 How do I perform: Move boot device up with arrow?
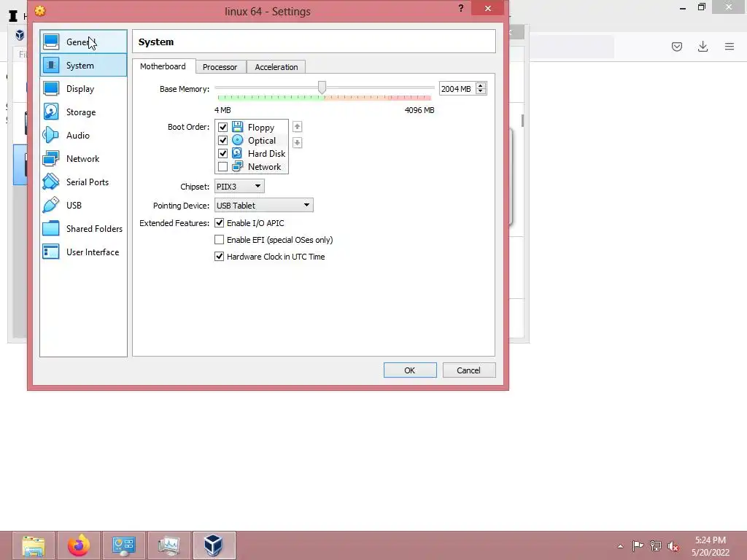[298, 127]
